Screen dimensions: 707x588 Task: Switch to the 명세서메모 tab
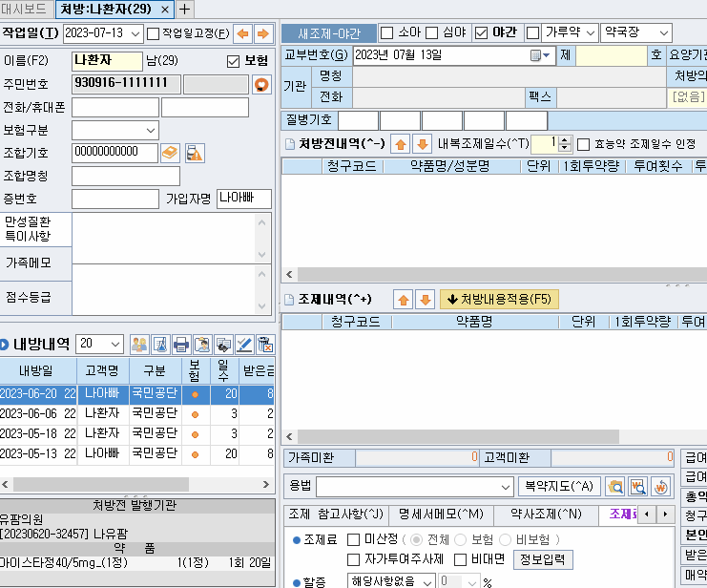442,514
